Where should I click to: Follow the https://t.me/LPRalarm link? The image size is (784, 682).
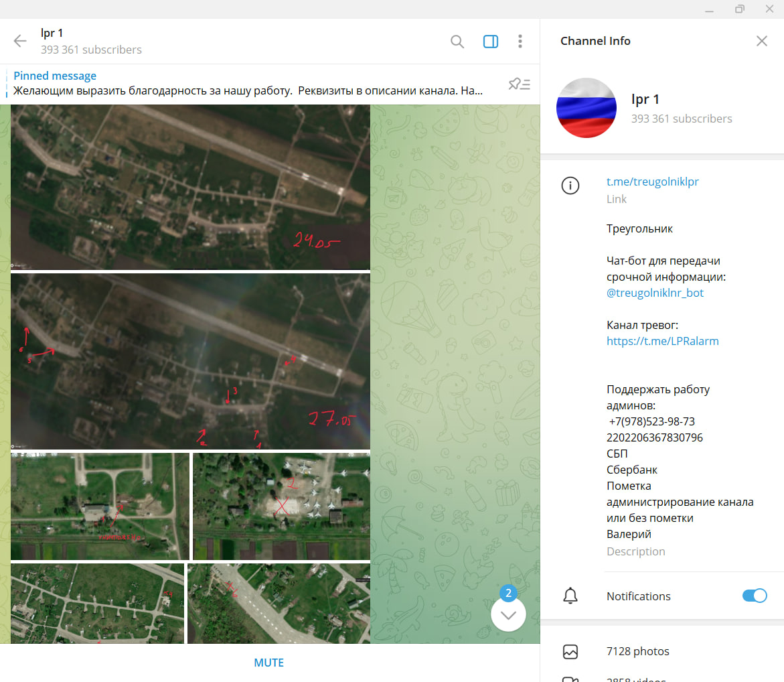tap(662, 341)
